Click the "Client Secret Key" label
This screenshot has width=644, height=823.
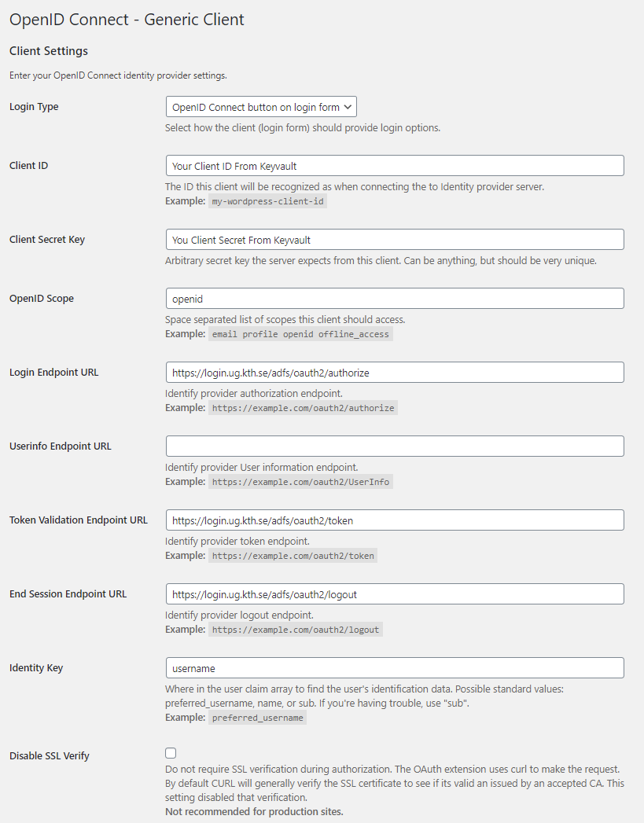click(x=47, y=240)
